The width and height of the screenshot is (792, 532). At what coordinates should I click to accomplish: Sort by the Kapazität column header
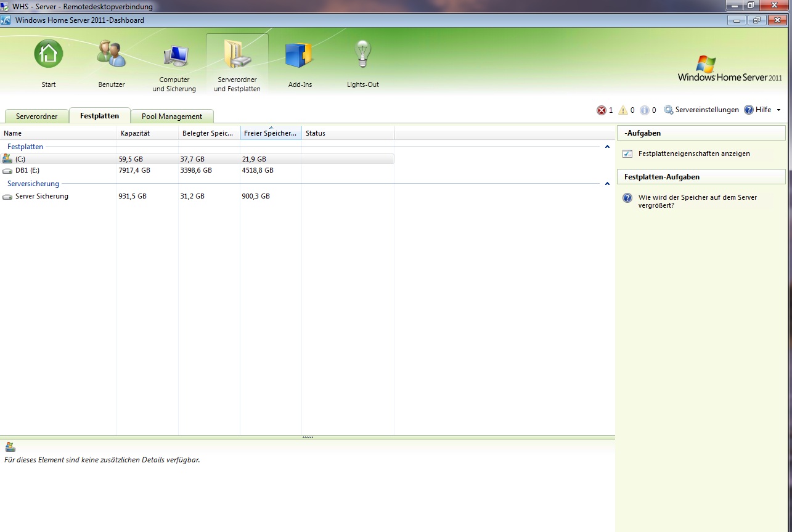coord(148,133)
